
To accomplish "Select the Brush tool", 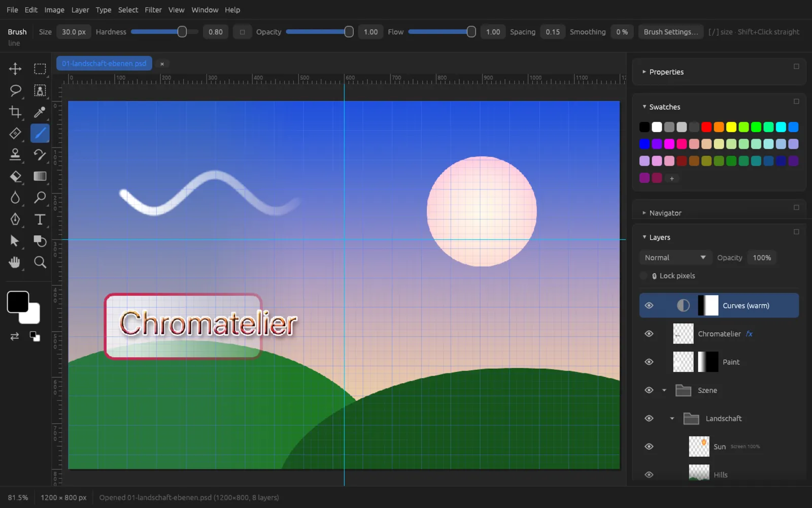I will click(40, 133).
